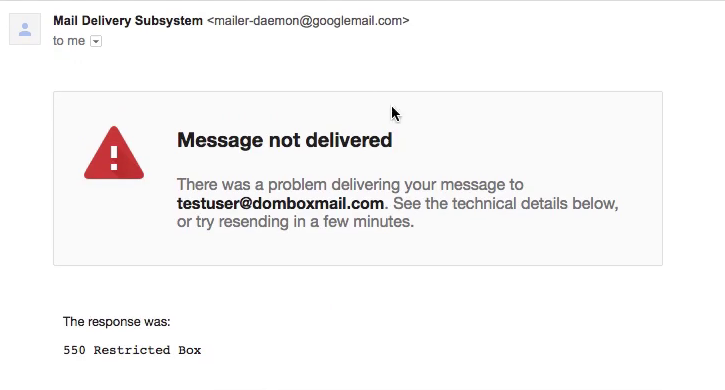The width and height of the screenshot is (725, 390).
Task: Click the "to me" recipient text
Action: [x=69, y=41]
